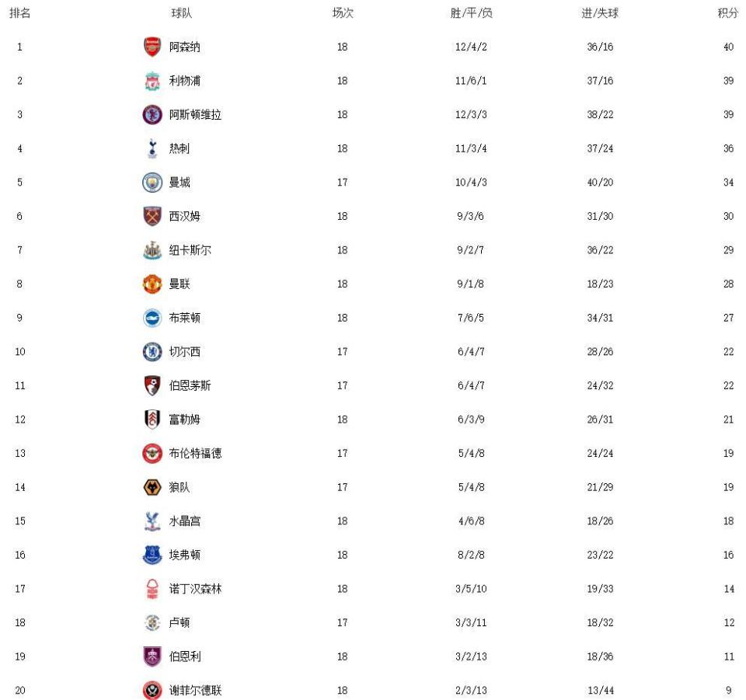This screenshot has height=700, width=746.
Task: Sort by 积分 column header
Action: (727, 13)
